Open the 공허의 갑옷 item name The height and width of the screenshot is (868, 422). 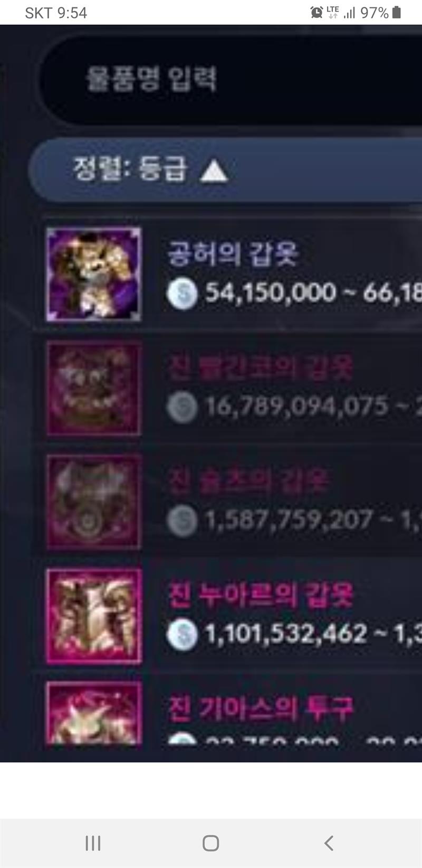(233, 253)
